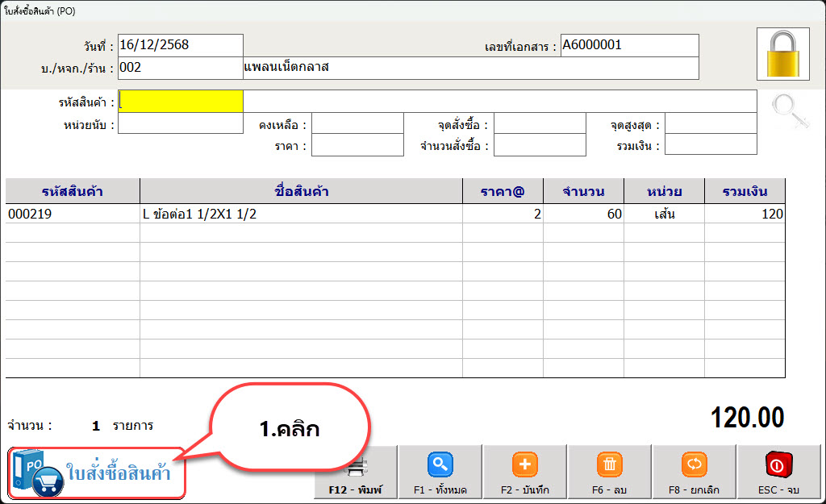Screen dimensions: 826x504
Task: Click the F2 save button
Action: (x=525, y=473)
